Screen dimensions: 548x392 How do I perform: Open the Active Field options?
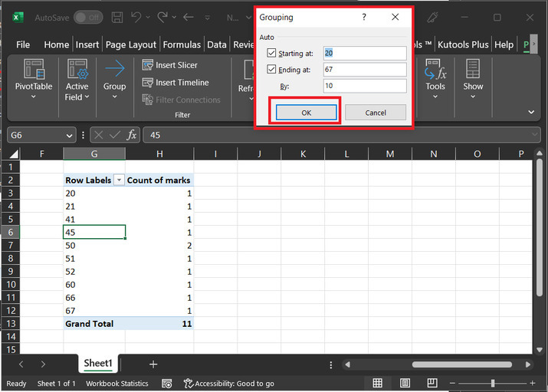click(77, 80)
